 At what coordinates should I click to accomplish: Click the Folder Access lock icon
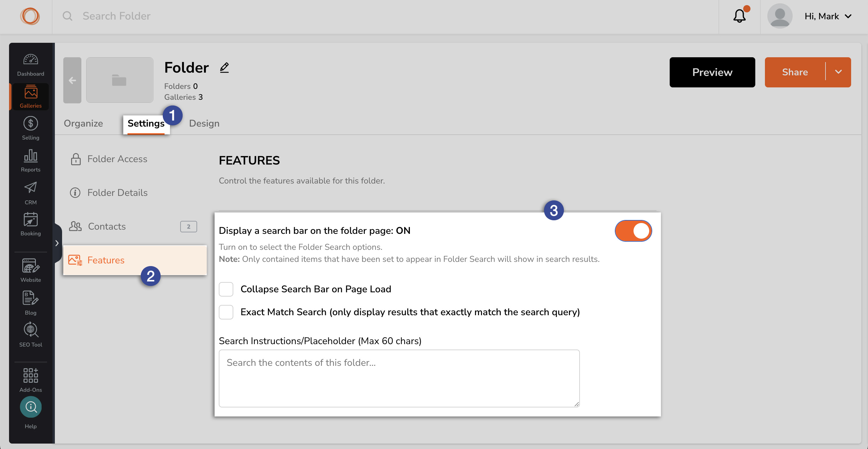coord(75,159)
